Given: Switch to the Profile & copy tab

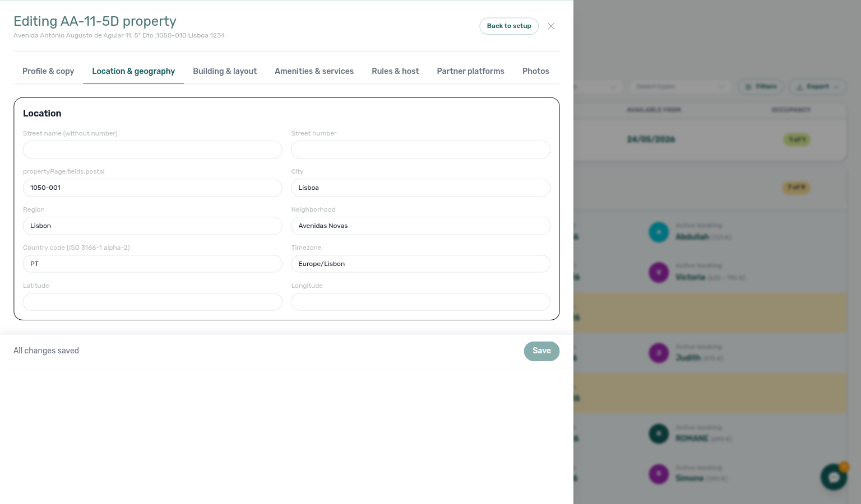Looking at the screenshot, I should coord(48,71).
